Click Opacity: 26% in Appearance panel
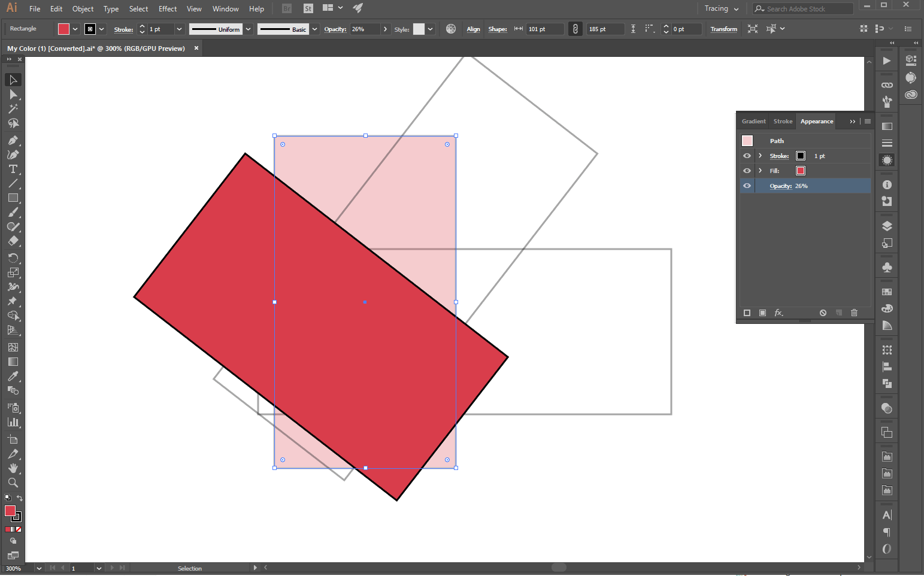924x576 pixels. (x=788, y=186)
